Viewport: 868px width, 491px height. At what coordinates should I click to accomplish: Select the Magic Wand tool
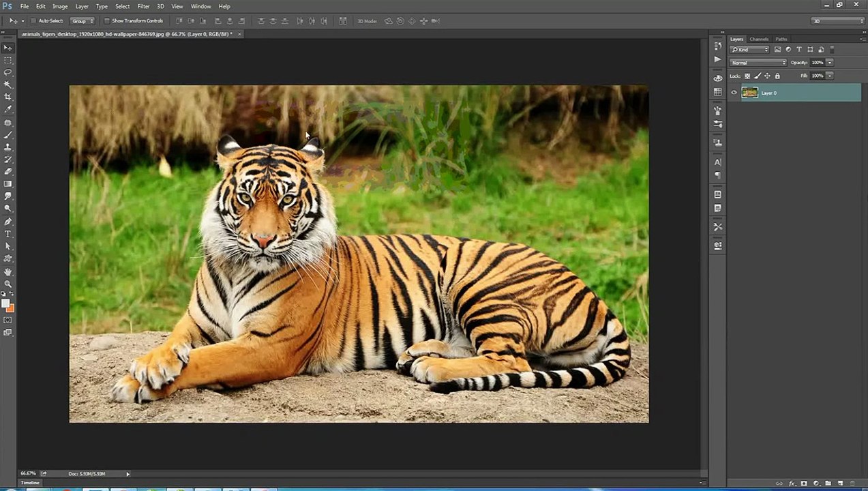[x=8, y=85]
